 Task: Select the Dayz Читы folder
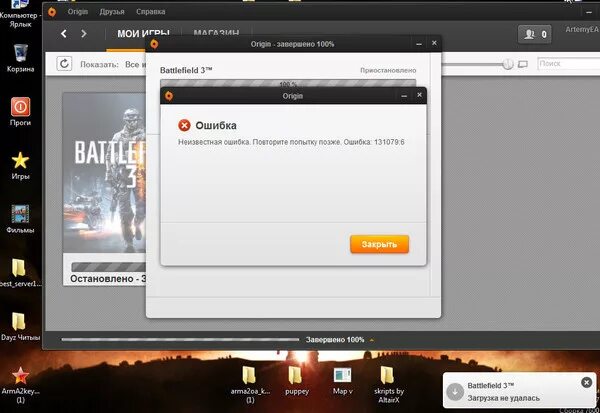[x=20, y=326]
